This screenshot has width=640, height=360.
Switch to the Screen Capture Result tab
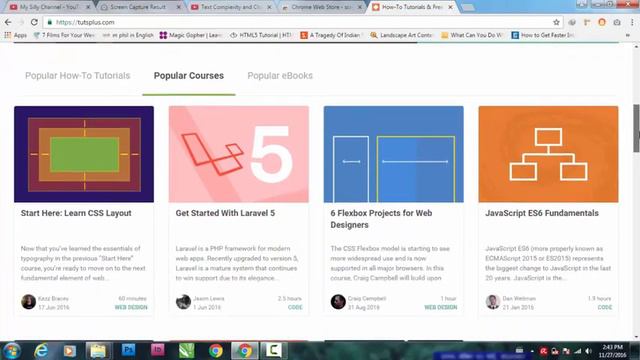(141, 7)
